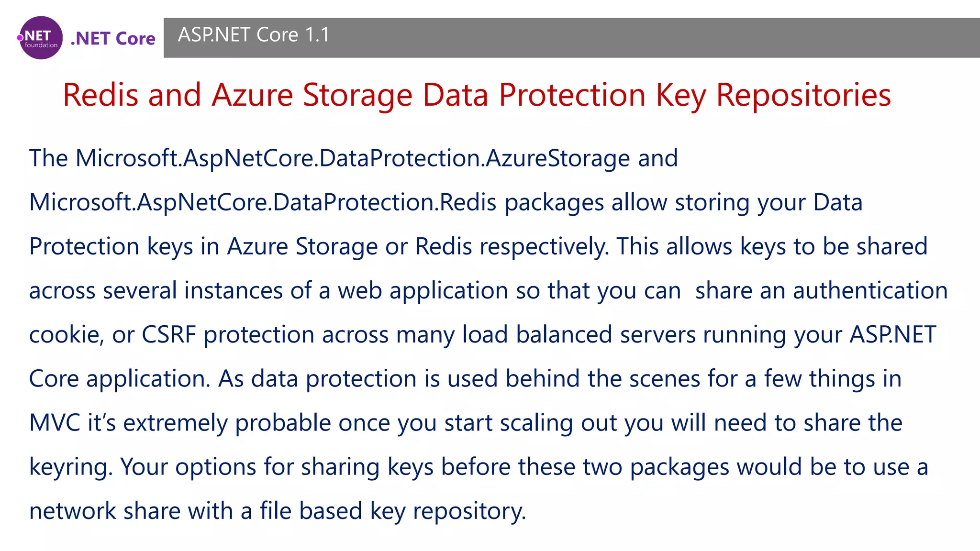The height and width of the screenshot is (551, 980).
Task: Click "CSRF protection" in the paragraph
Action: pyautogui.click(x=228, y=335)
